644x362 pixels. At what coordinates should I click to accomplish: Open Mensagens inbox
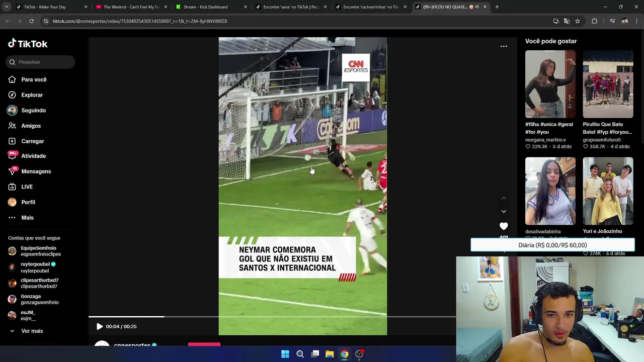click(36, 171)
